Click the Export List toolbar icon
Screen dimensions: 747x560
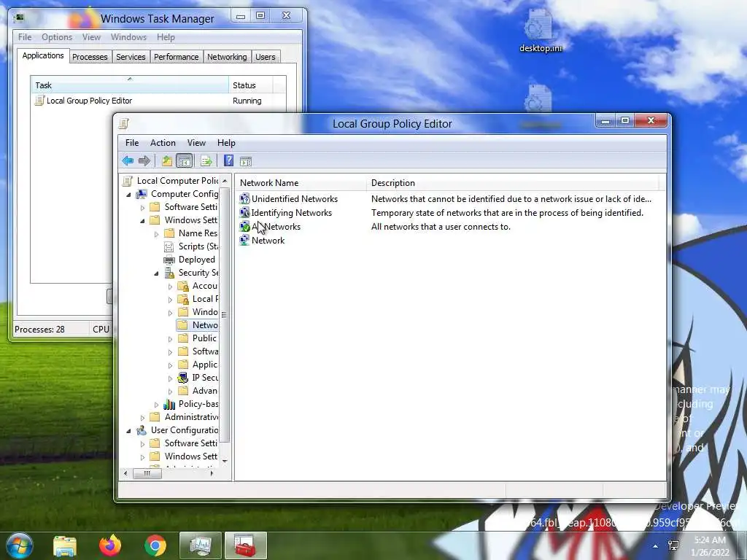point(206,161)
